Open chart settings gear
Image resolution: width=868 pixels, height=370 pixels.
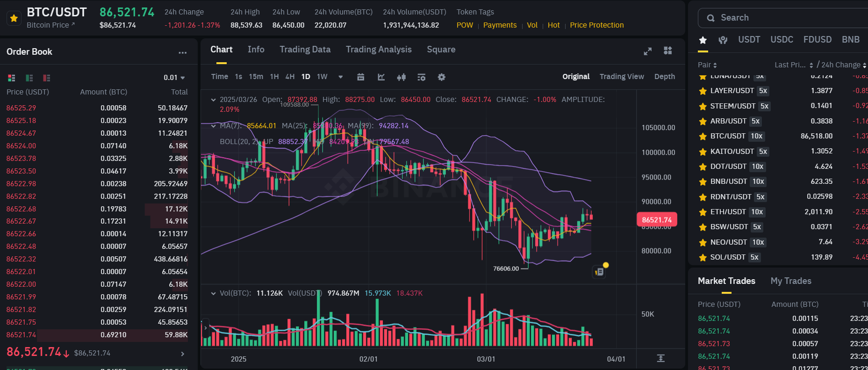(442, 77)
